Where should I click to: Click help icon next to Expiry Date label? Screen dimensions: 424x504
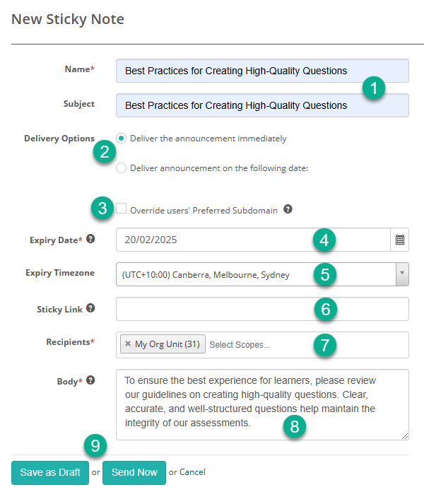(x=90, y=239)
